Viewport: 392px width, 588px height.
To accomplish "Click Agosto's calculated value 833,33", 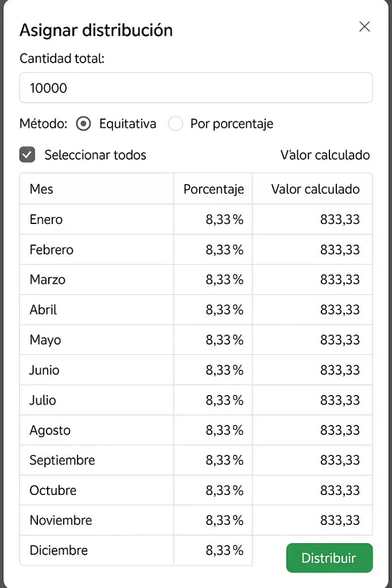I will (340, 430).
